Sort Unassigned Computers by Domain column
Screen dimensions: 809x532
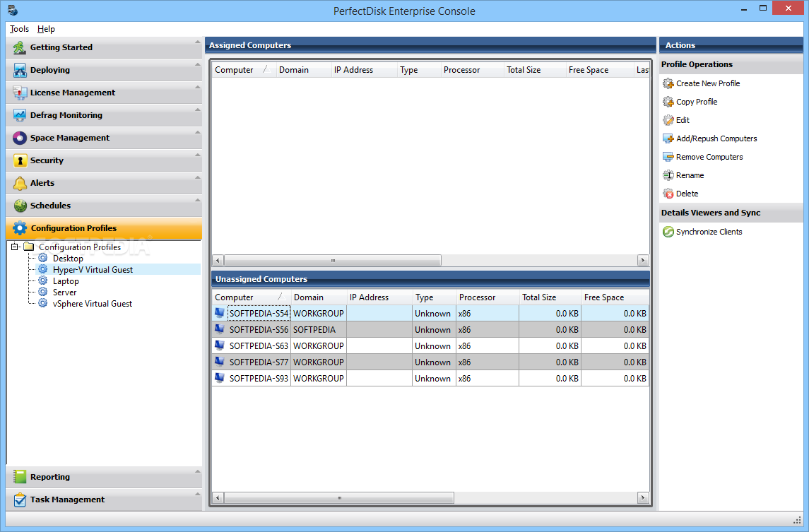pos(319,297)
